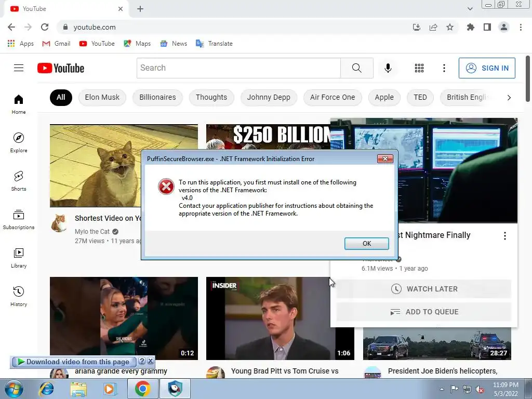The width and height of the screenshot is (532, 399).
Task: Open Shorts in the sidebar
Action: (x=19, y=181)
